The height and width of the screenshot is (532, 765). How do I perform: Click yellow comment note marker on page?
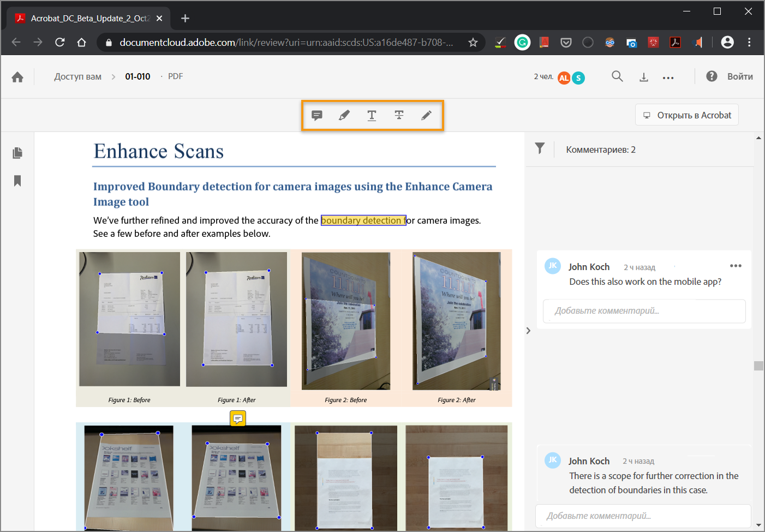point(238,419)
